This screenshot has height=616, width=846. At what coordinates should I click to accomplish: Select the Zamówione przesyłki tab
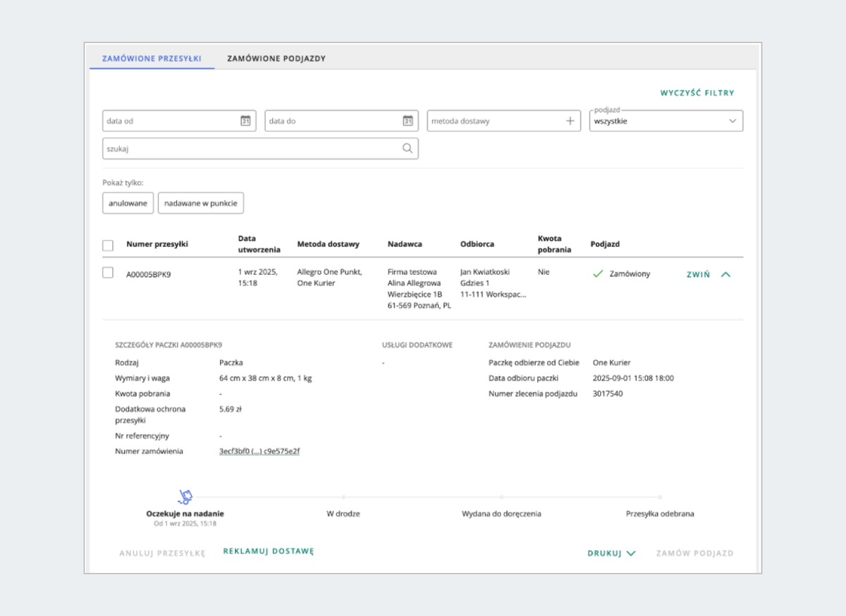pos(152,58)
